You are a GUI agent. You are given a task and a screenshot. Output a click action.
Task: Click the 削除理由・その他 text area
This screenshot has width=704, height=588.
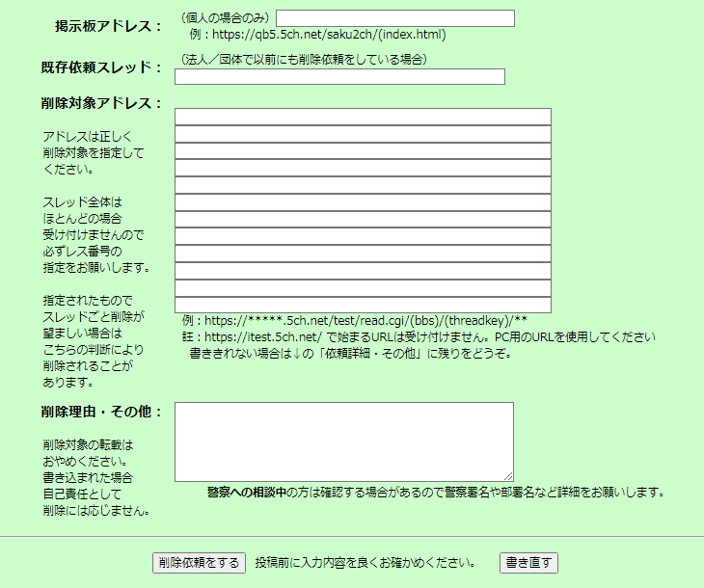pyautogui.click(x=344, y=442)
